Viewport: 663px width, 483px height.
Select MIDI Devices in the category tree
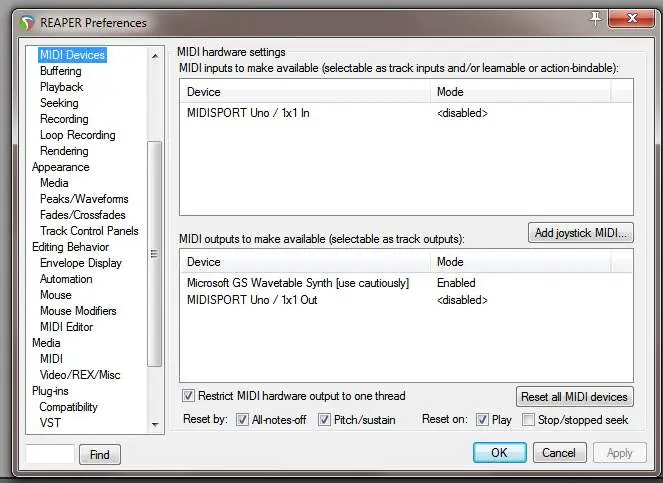coord(72,55)
